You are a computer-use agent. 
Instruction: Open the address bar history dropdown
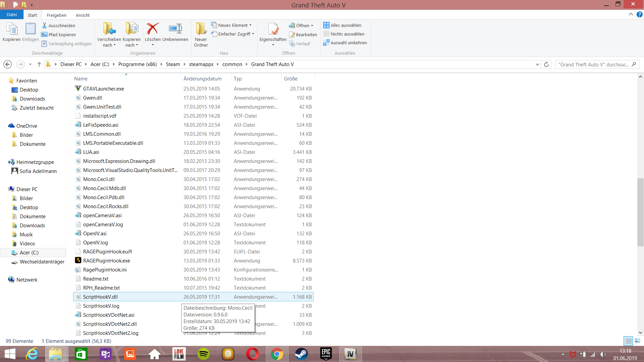coord(537,64)
